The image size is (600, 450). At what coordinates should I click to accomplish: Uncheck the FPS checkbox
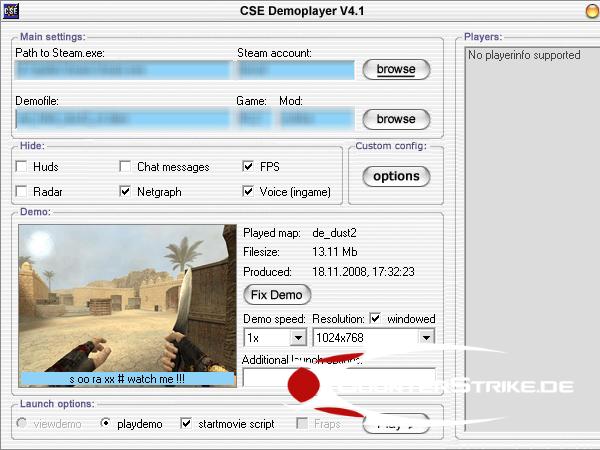coord(249,167)
